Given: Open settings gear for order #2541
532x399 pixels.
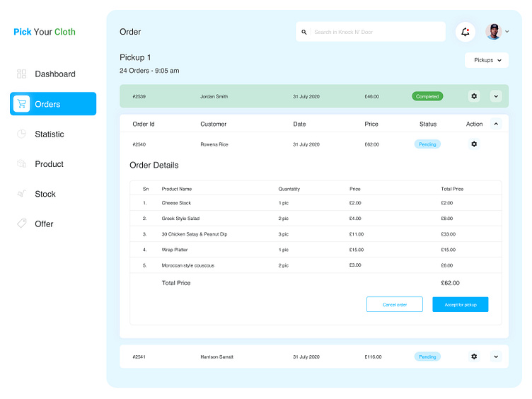Looking at the screenshot, I should tap(474, 357).
